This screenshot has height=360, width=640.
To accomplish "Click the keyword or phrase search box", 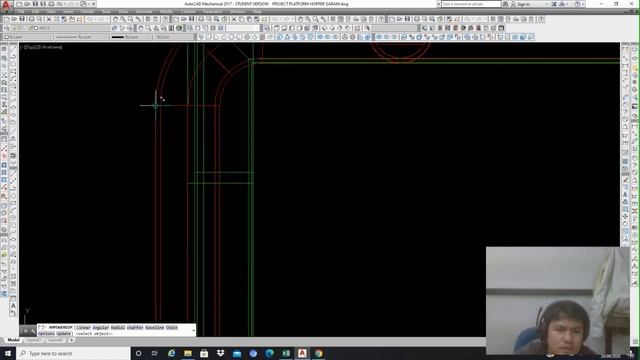I will (471, 4).
